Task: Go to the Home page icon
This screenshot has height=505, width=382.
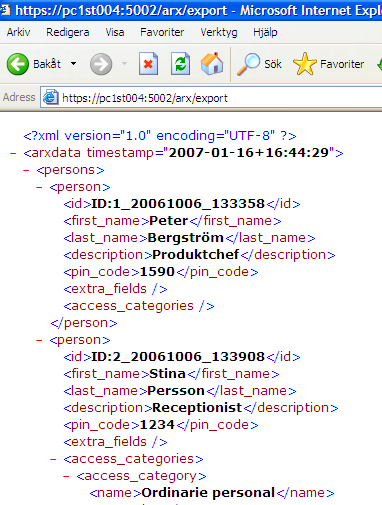Action: [x=212, y=64]
